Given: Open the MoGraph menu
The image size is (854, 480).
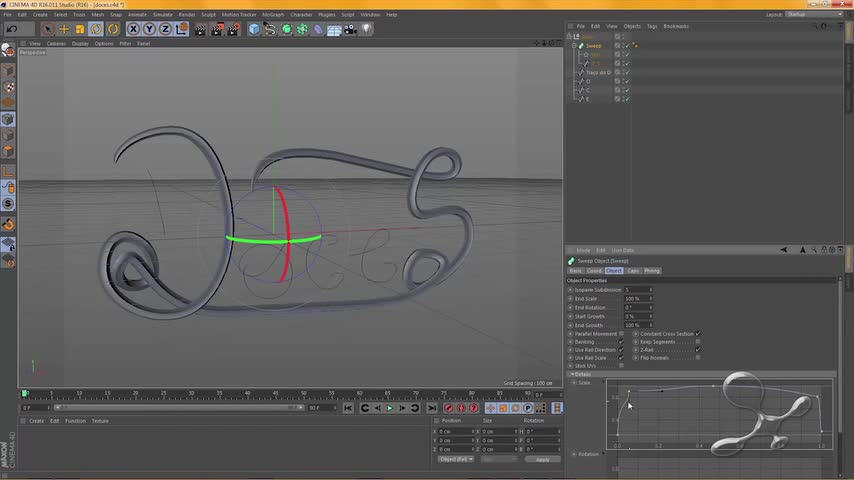Looking at the screenshot, I should [x=272, y=14].
